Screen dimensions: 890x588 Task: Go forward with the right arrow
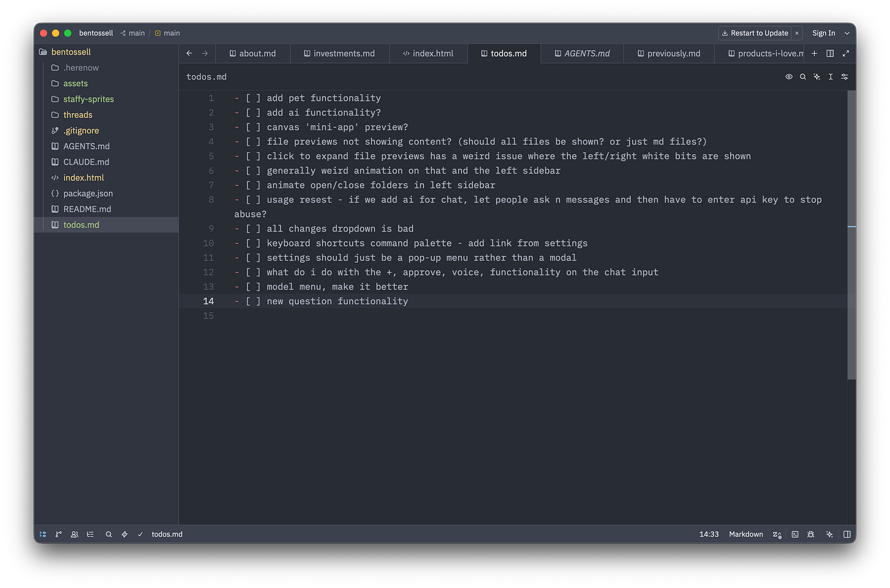[205, 54]
